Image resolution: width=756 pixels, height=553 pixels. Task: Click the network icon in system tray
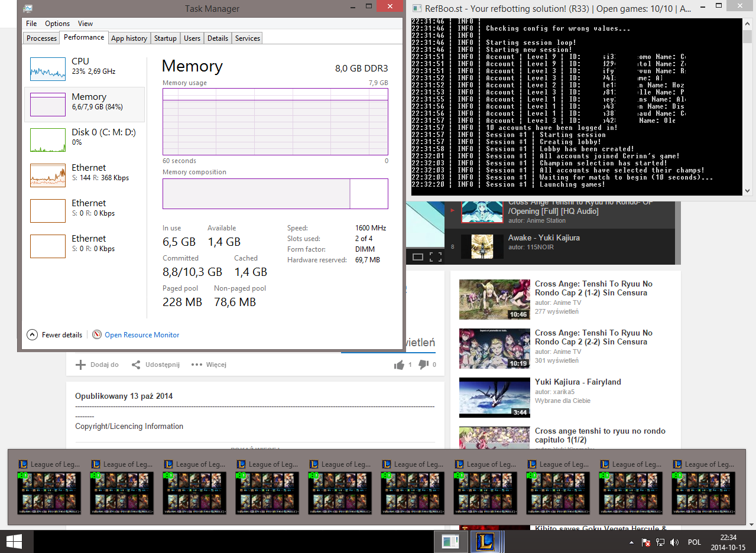(x=660, y=542)
